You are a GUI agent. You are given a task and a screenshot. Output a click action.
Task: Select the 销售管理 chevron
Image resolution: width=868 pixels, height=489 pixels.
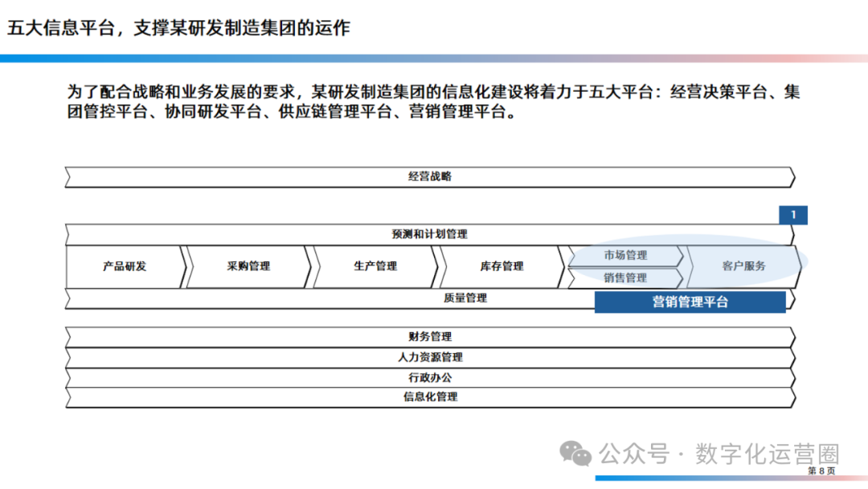point(625,278)
